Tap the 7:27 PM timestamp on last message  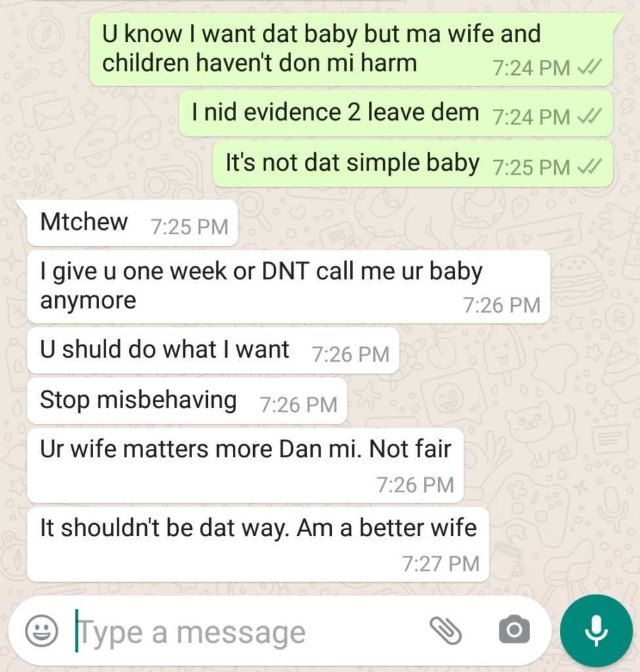click(441, 563)
